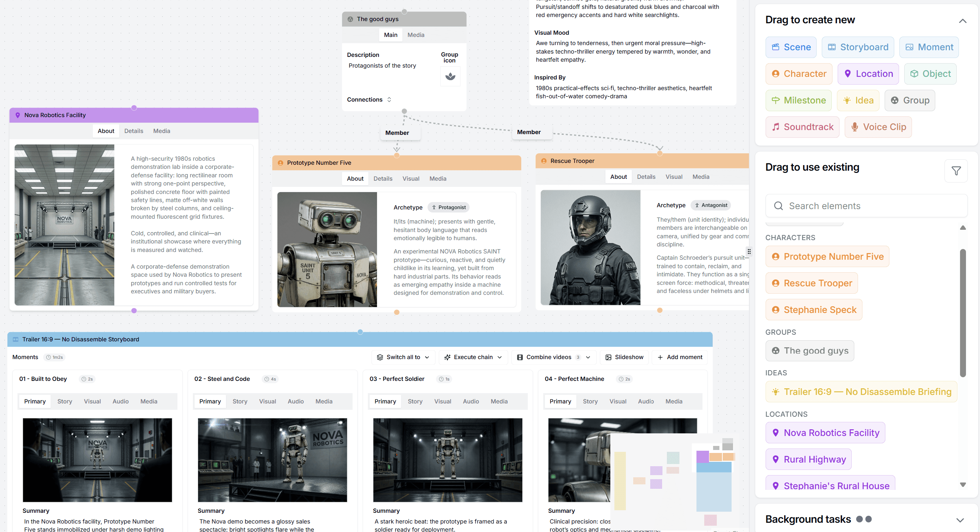Open the Audio tab of 02 - Steel and Code
This screenshot has width=980, height=532.
coord(296,402)
